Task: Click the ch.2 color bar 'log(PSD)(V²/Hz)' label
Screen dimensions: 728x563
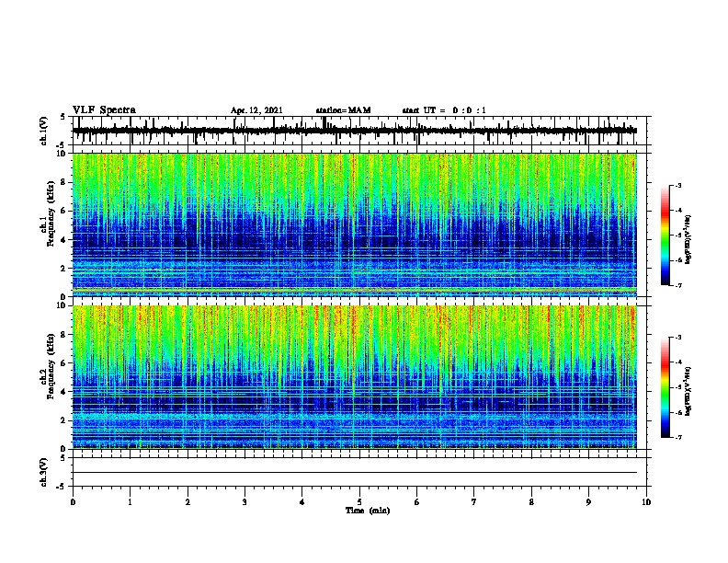Action: point(688,391)
